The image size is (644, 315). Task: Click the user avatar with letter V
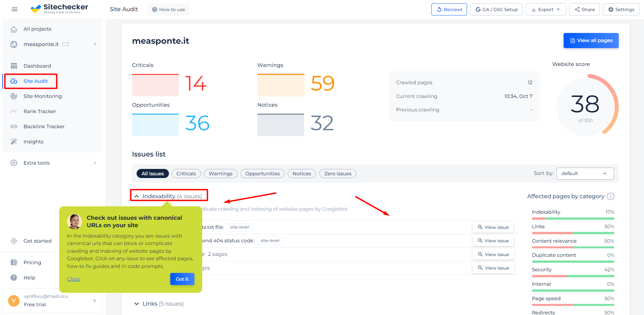point(14,301)
